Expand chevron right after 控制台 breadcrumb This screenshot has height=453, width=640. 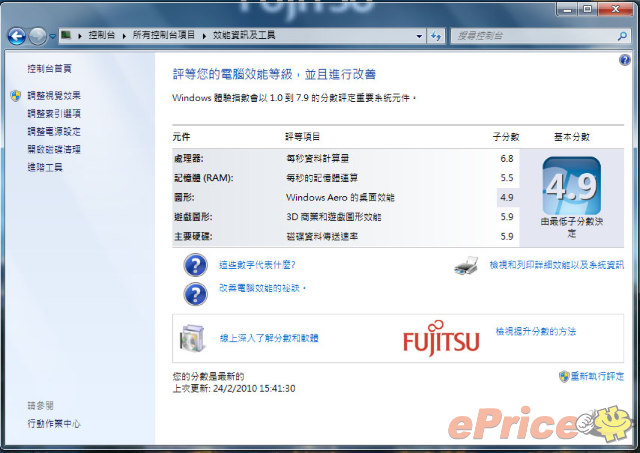[x=124, y=36]
